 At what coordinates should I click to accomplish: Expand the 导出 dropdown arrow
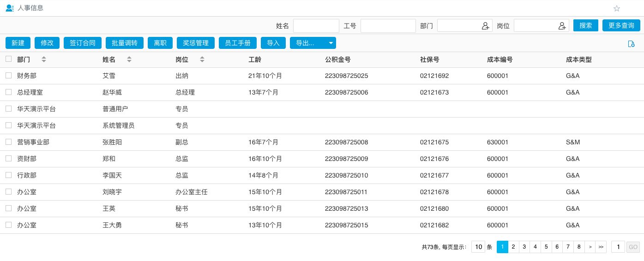click(331, 43)
